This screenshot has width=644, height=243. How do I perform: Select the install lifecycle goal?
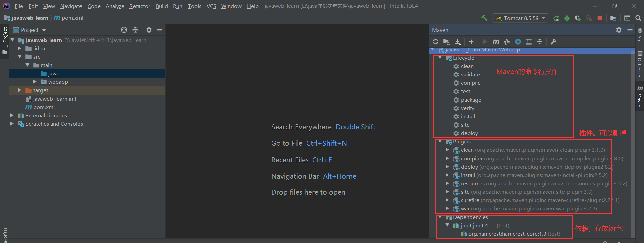(x=468, y=117)
